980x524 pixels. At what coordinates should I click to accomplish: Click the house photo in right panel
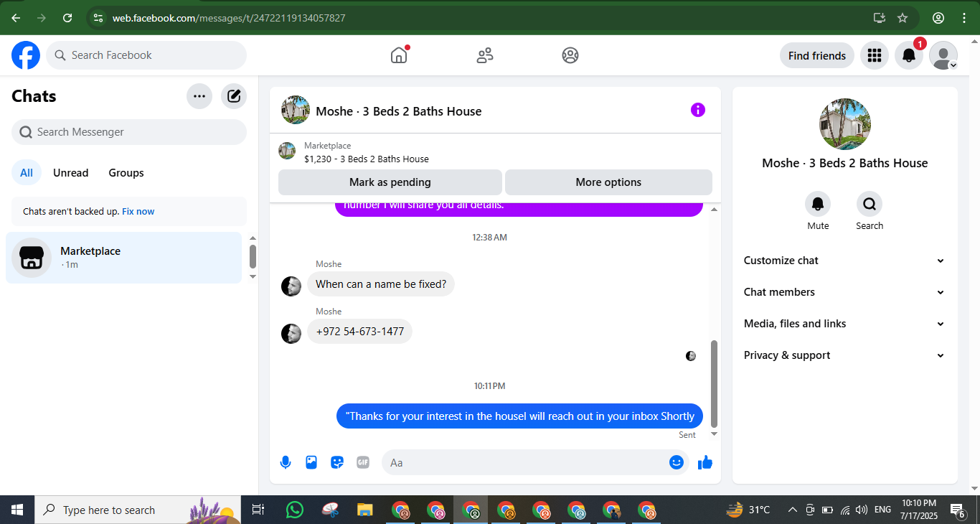(x=845, y=124)
